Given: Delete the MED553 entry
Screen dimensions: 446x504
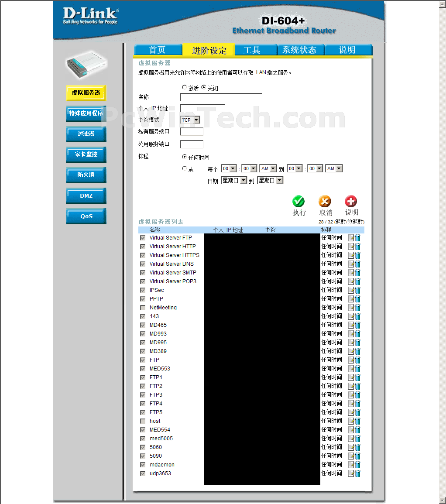Looking at the screenshot, I should (x=357, y=369).
